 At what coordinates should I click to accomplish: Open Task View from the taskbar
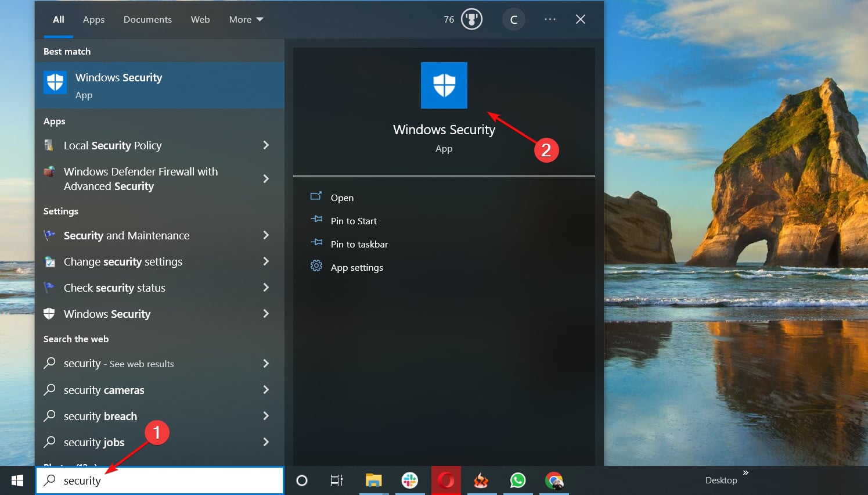[336, 480]
